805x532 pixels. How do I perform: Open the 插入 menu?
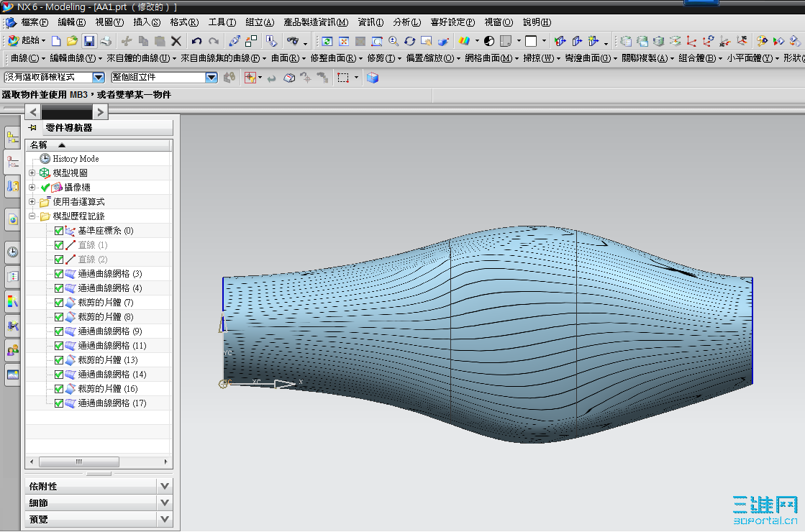(146, 22)
